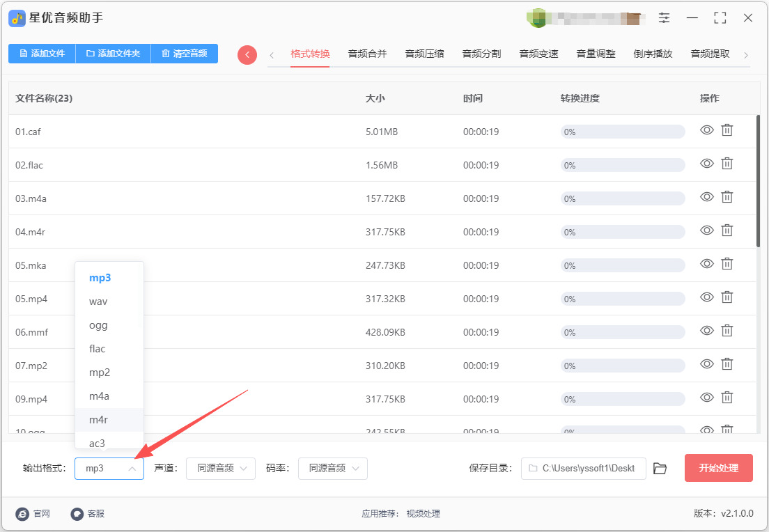Choose flac from format list
The image size is (769, 532).
pyautogui.click(x=109, y=349)
